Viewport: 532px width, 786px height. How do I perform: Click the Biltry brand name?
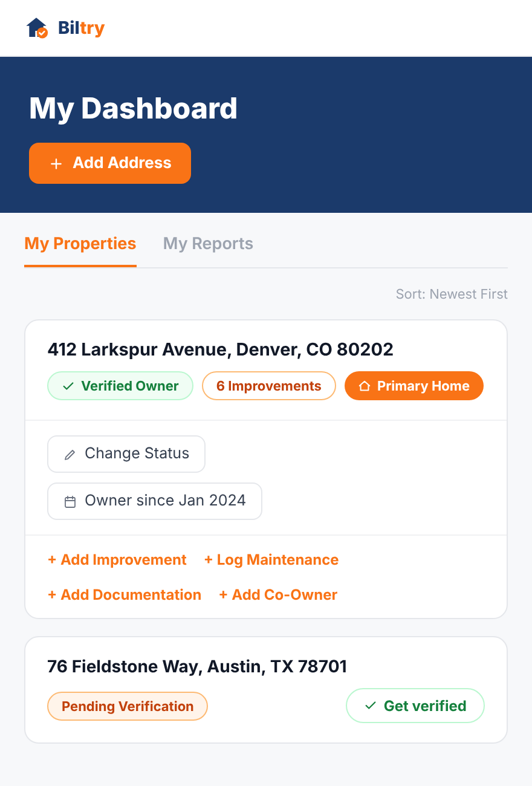(x=82, y=28)
